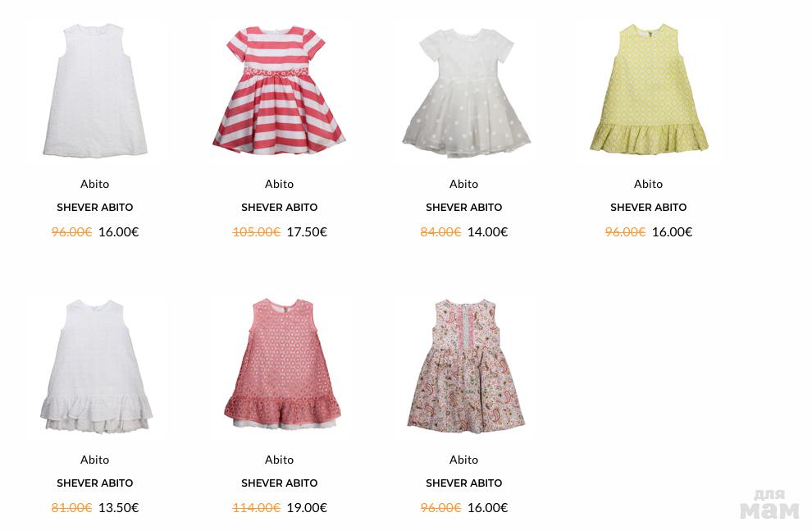812x531 pixels.
Task: Click the для мам watermark logo
Action: coord(769,505)
